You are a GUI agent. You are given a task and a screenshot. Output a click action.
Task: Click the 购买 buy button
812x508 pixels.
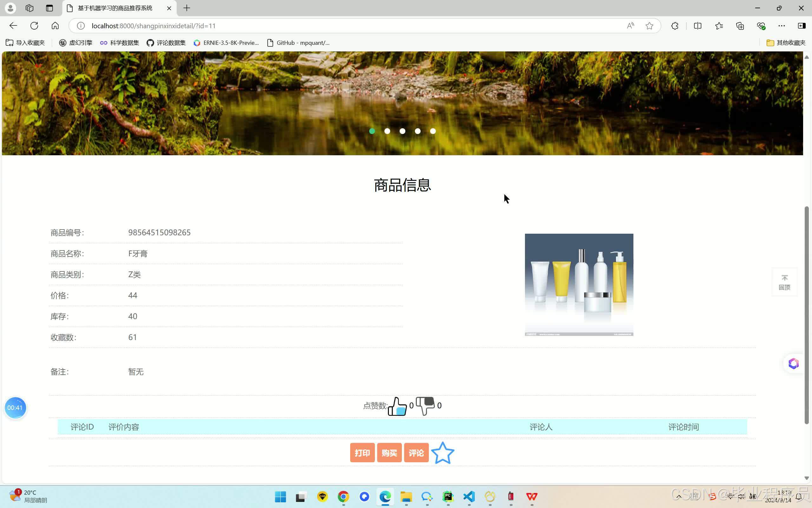pos(389,453)
